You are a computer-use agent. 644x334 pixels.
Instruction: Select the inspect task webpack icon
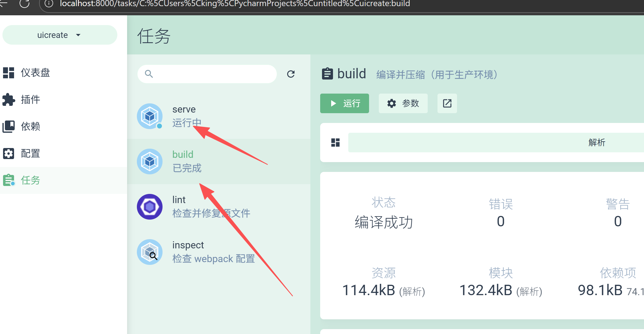[150, 252]
